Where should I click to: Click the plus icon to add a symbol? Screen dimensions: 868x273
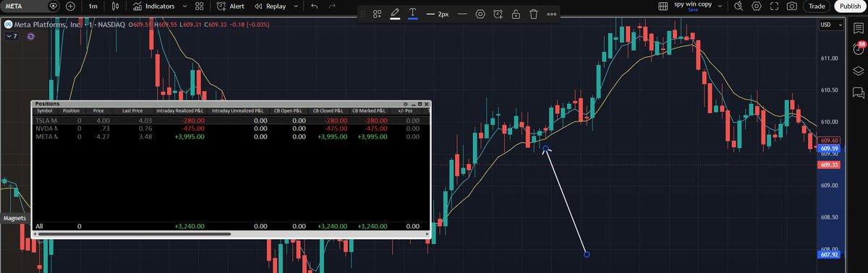coord(70,6)
